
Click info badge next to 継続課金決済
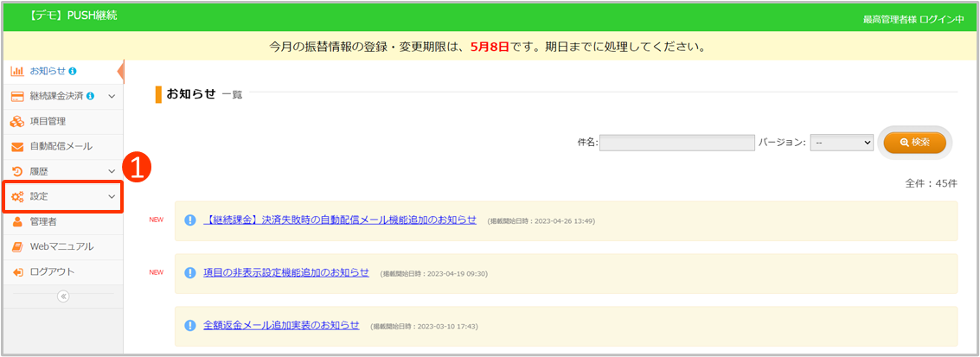tap(91, 96)
